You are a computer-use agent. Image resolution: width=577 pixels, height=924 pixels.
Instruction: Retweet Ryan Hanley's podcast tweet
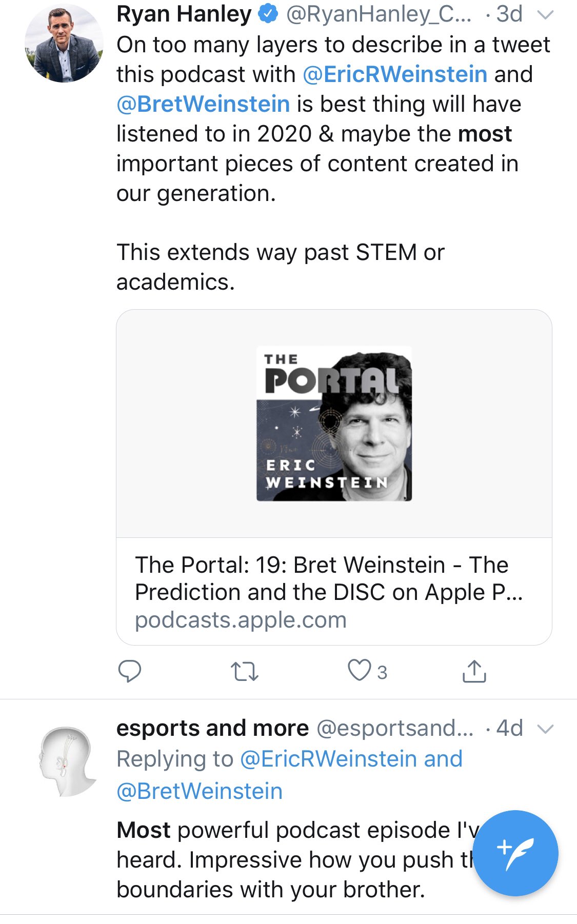click(x=244, y=671)
